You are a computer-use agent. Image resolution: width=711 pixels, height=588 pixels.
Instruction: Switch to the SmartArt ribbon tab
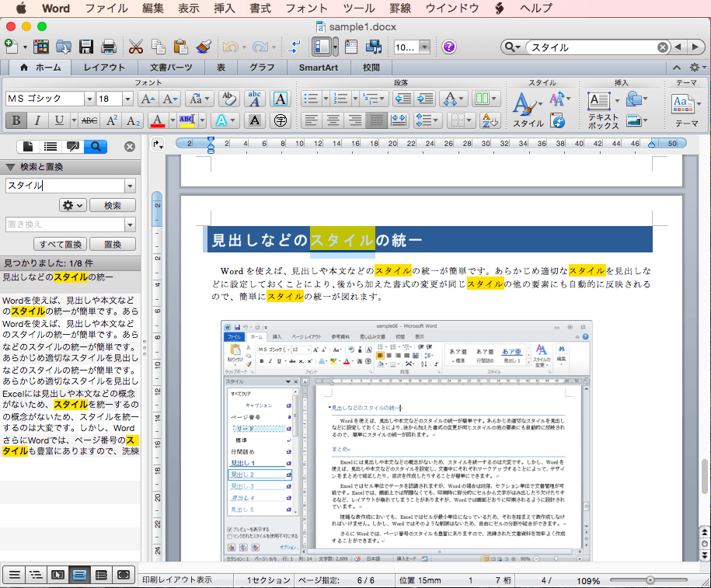coord(319,68)
